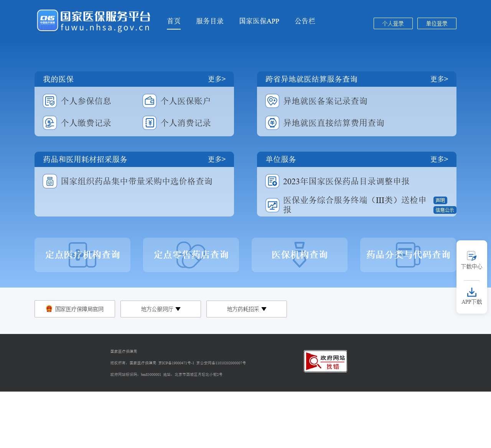Viewport: 491px width, 448px height.
Task: Click the 跨省异地就医结算服务查询 panel title
Action: (311, 79)
